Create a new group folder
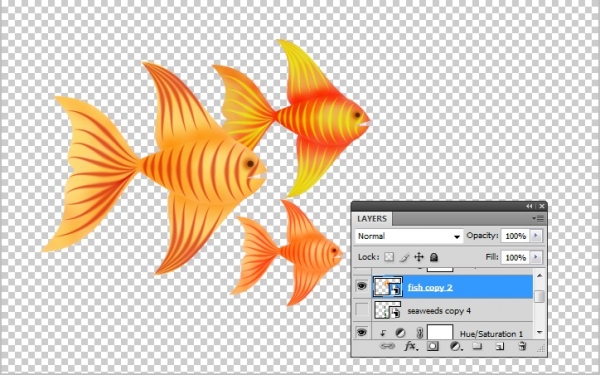 point(477,347)
